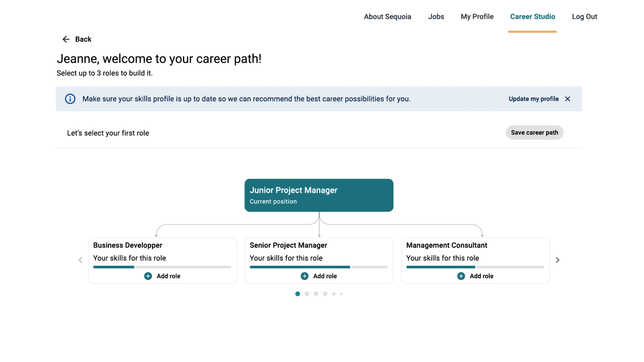The height and width of the screenshot is (362, 644).
Task: Click the Update my profile link
Action: point(533,99)
